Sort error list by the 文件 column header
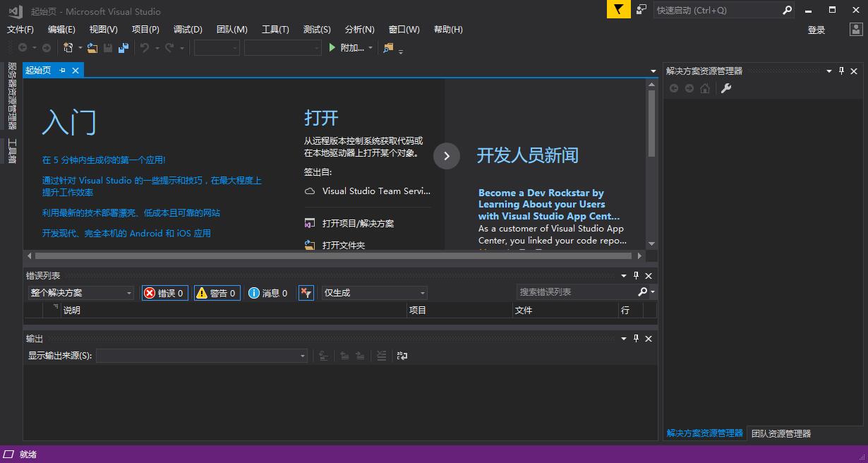This screenshot has width=868, height=463. coord(566,310)
